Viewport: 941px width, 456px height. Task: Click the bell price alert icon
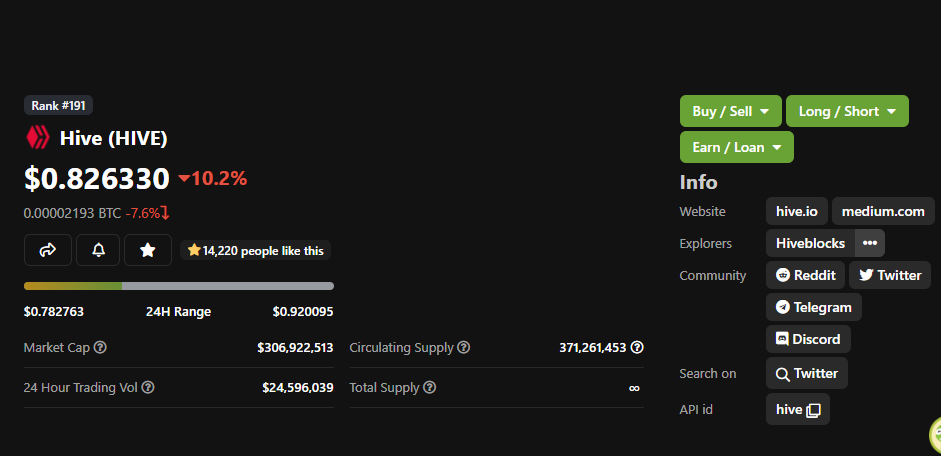point(98,250)
